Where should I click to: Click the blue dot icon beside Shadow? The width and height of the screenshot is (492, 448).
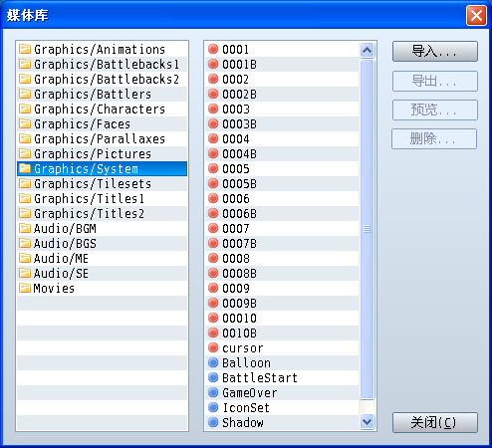click(213, 422)
